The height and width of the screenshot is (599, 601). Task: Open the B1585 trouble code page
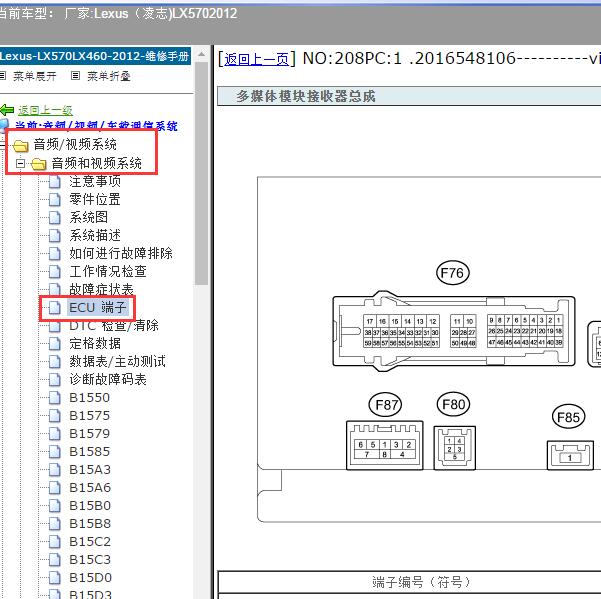coord(90,452)
